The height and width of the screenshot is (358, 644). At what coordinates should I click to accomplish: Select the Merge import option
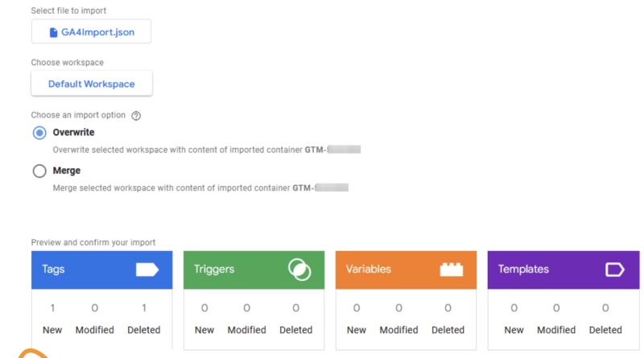[39, 171]
